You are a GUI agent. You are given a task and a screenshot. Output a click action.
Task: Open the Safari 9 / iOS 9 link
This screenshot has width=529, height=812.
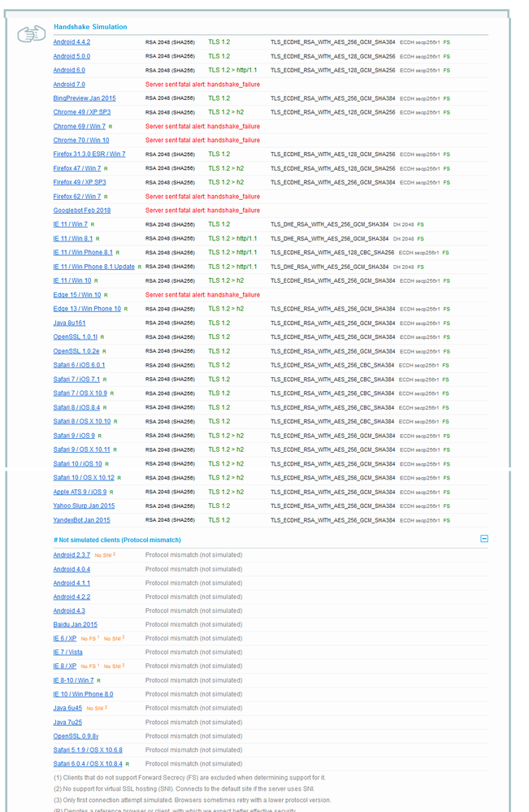[x=74, y=436]
